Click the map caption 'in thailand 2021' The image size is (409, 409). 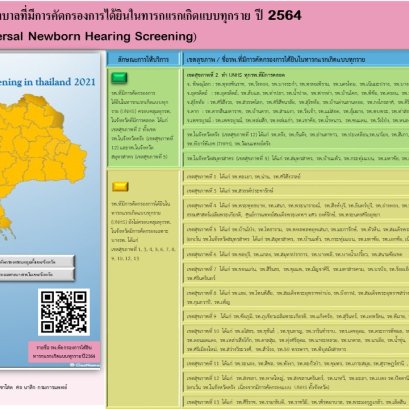59,82
